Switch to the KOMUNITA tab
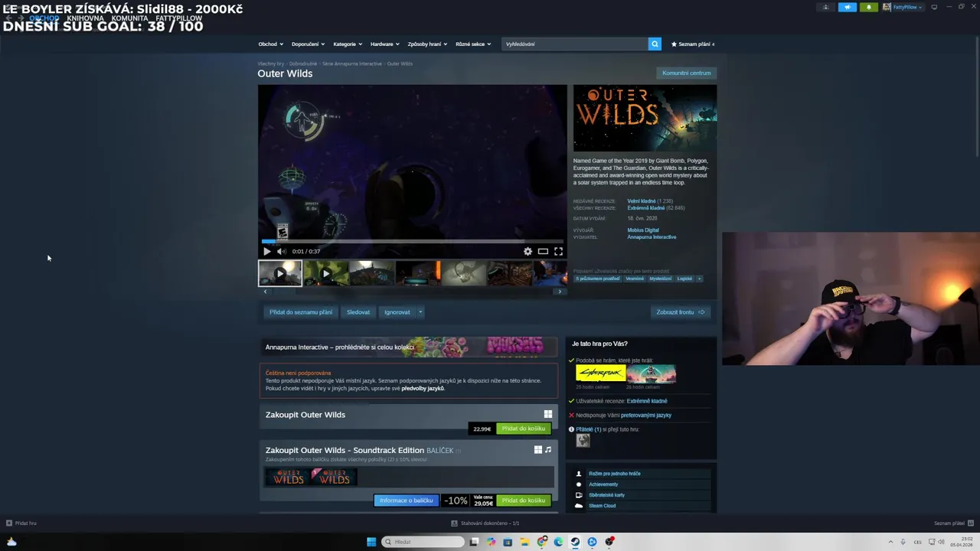This screenshot has height=551, width=980. [130, 18]
